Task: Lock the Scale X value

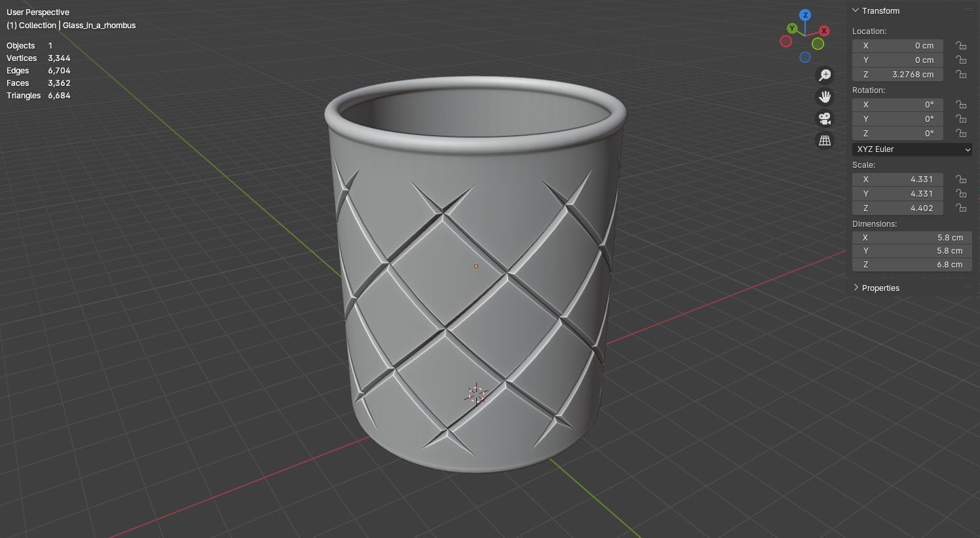Action: point(960,180)
